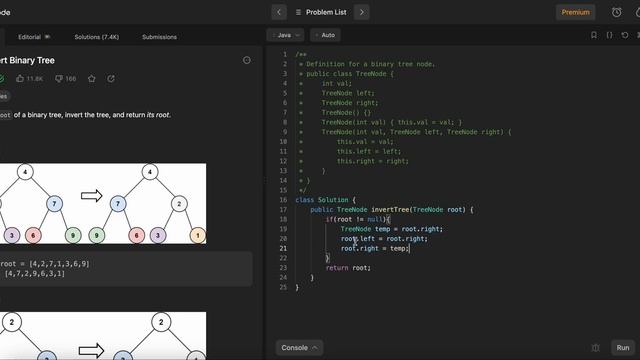Image resolution: width=640 pixels, height=360 pixels.
Task: Open the Auto dropdown
Action: [x=325, y=35]
